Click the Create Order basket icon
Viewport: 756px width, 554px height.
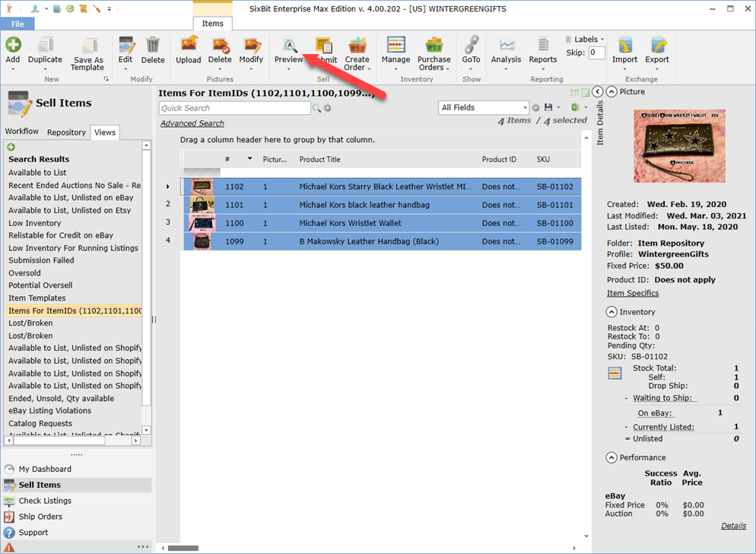tap(357, 46)
